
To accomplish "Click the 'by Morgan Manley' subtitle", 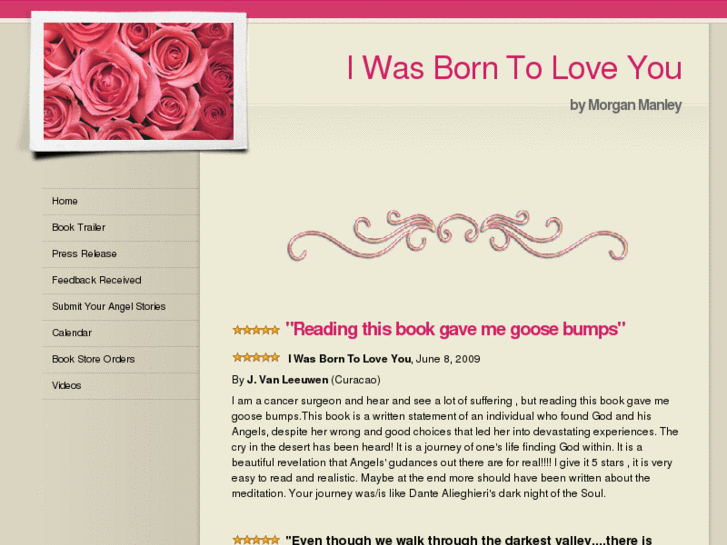I will 625,105.
